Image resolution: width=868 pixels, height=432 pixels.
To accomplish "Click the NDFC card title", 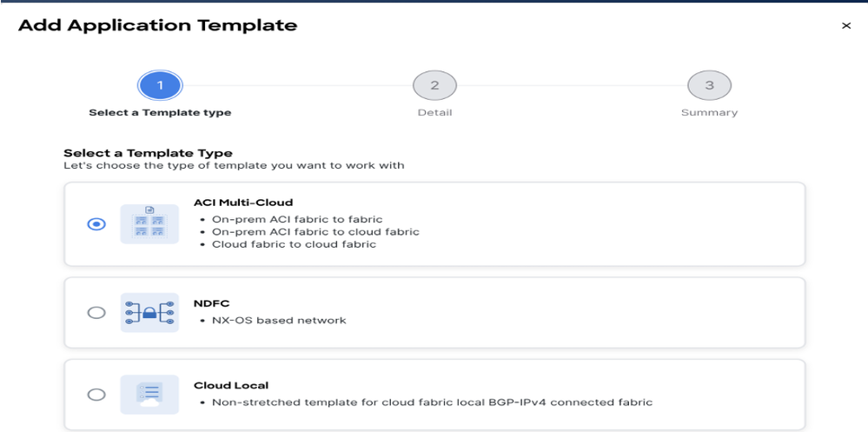I will click(211, 303).
